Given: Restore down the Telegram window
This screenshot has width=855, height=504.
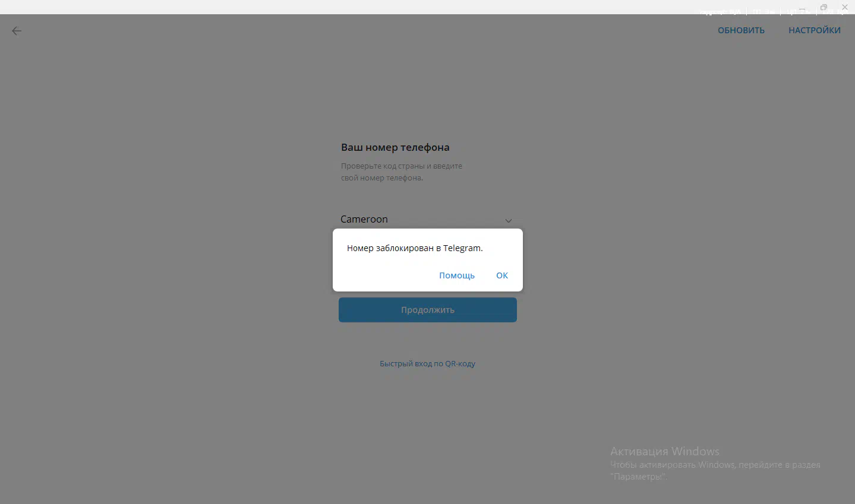Looking at the screenshot, I should point(824,7).
